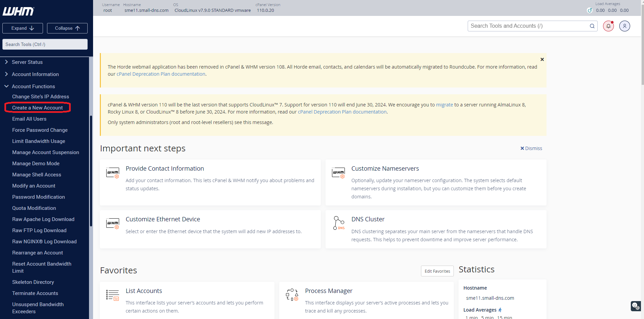This screenshot has width=644, height=319.
Task: Click the Customize Ethernet Device WHM icon
Action: (112, 223)
